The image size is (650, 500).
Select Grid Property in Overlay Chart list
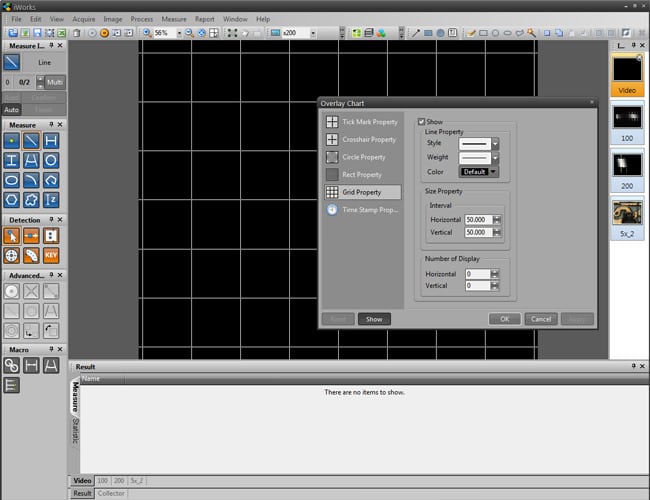pos(363,192)
